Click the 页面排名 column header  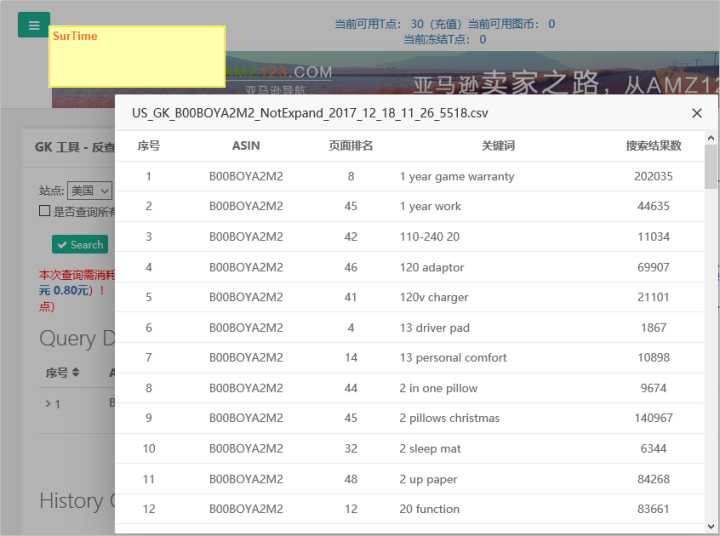point(351,145)
